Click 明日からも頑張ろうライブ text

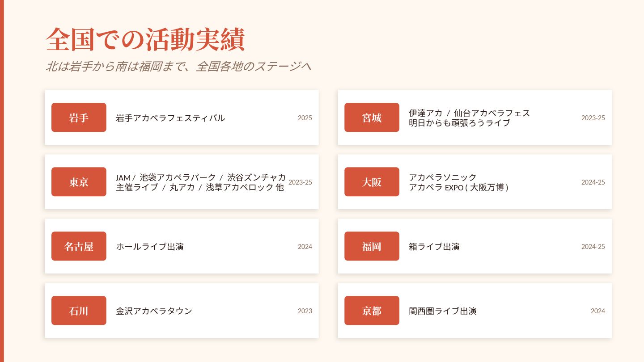[459, 123]
